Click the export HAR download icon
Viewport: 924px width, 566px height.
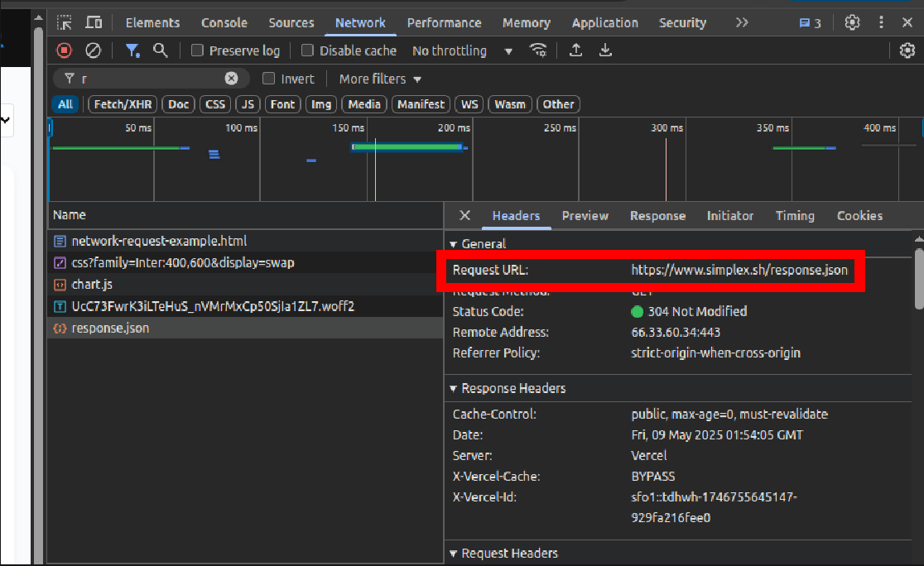pyautogui.click(x=605, y=50)
